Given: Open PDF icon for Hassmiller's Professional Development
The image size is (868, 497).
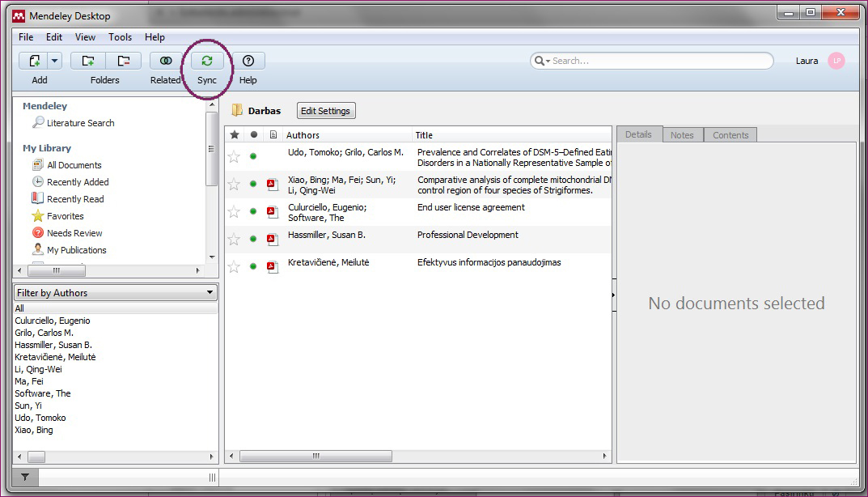Looking at the screenshot, I should (273, 239).
